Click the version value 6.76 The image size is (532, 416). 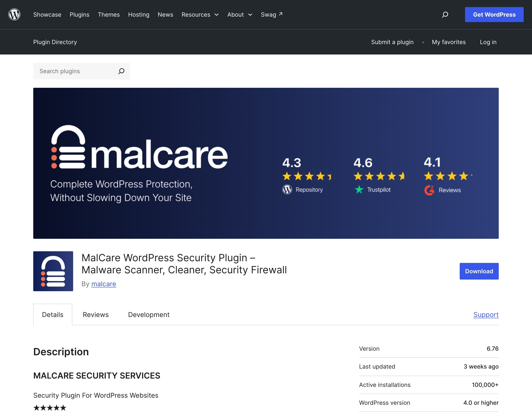pos(493,349)
